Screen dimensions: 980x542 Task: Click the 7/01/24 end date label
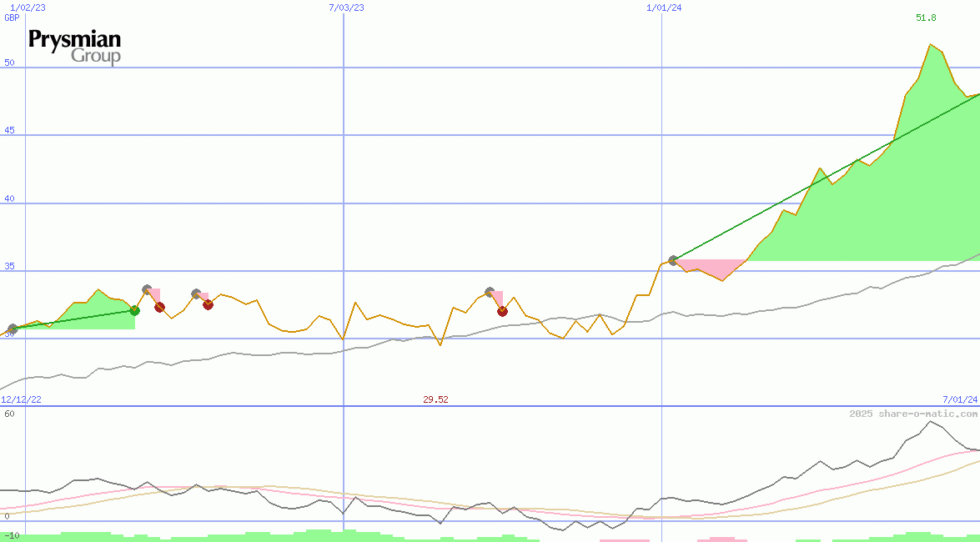960,399
